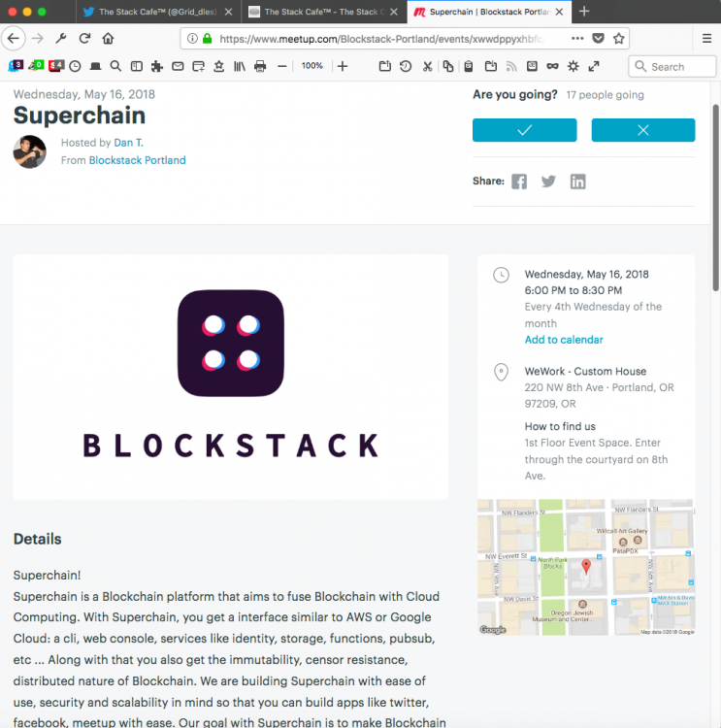RSVP yes with the checkmark button
The width and height of the screenshot is (721, 728).
click(x=525, y=130)
